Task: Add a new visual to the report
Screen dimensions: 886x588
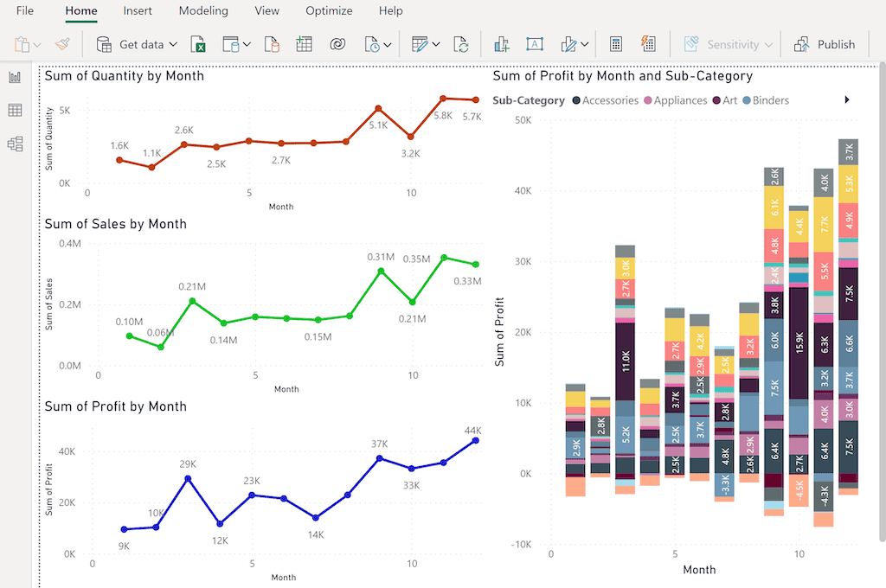Action: pyautogui.click(x=501, y=43)
